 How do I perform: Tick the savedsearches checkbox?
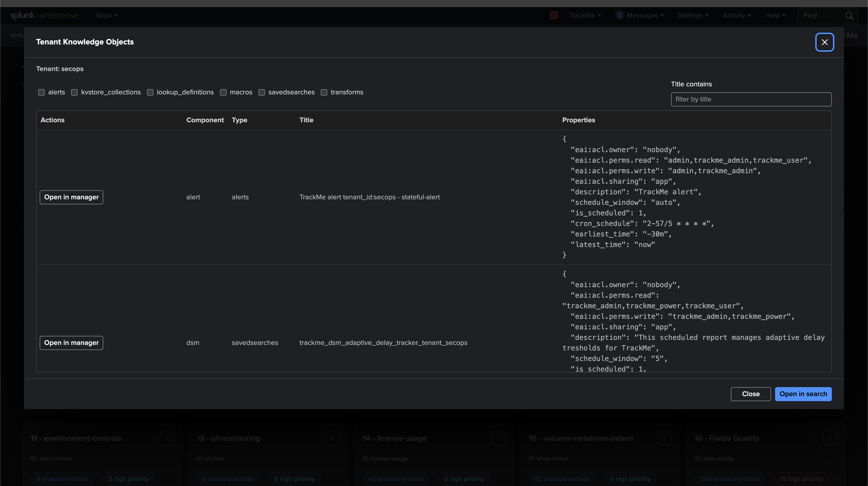point(262,92)
